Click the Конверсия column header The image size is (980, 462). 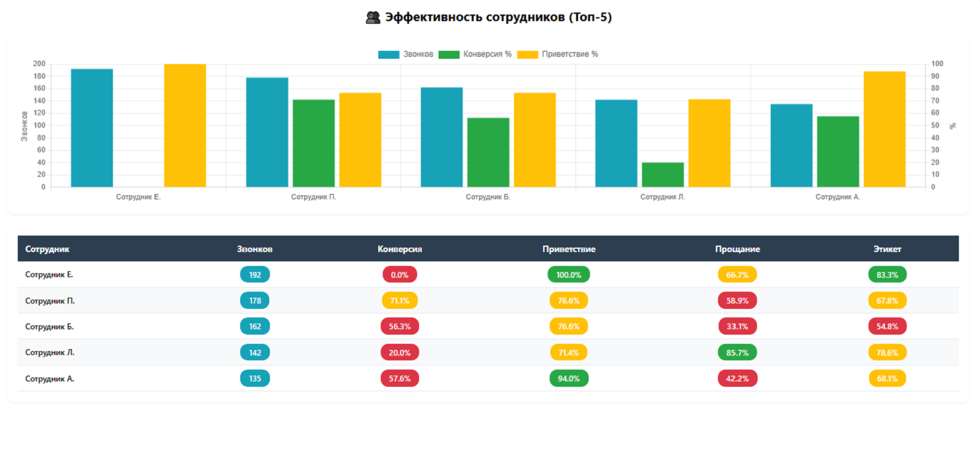(x=399, y=249)
